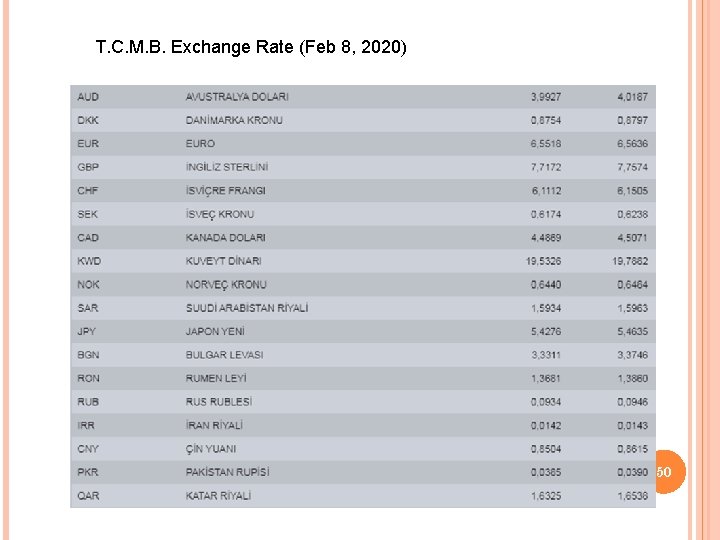
Task: Click the RUS RUBLESİ buying rate 0,0934
Action: tap(546, 402)
